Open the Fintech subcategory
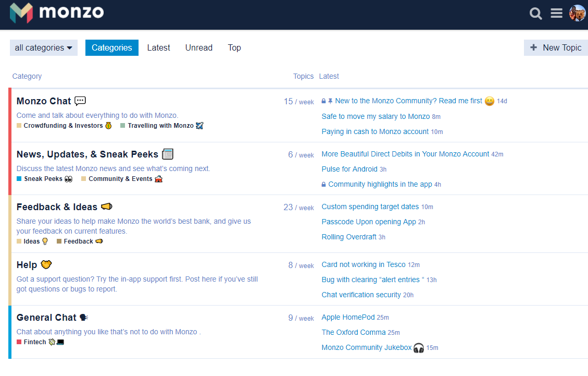Viewport: 588px width, 376px height. click(x=35, y=342)
